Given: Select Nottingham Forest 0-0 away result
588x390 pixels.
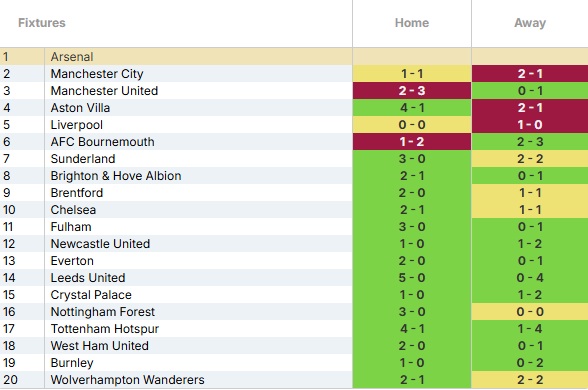Looking at the screenshot, I should pyautogui.click(x=530, y=312).
